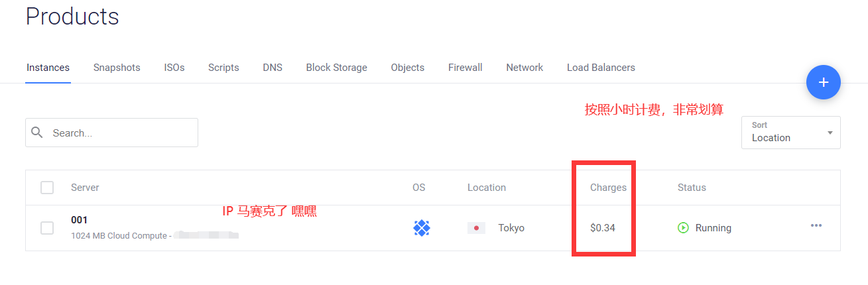The image size is (868, 285).
Task: Click the Sort dropdown arrow
Action: coord(830,133)
